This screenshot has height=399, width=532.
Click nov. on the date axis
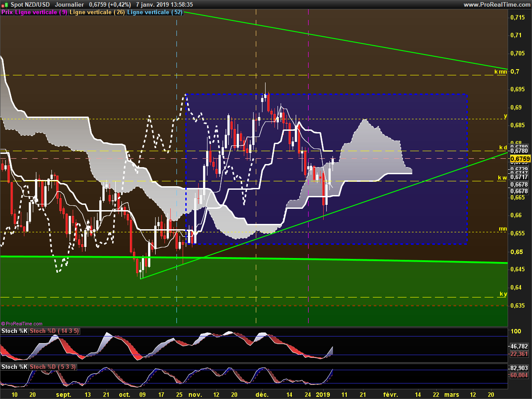[196, 394]
